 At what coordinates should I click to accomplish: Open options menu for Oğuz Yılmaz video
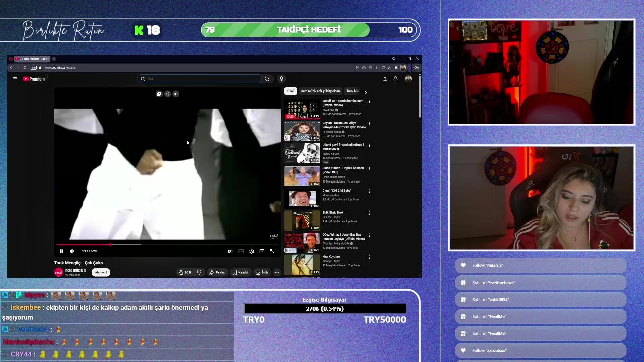(x=369, y=235)
